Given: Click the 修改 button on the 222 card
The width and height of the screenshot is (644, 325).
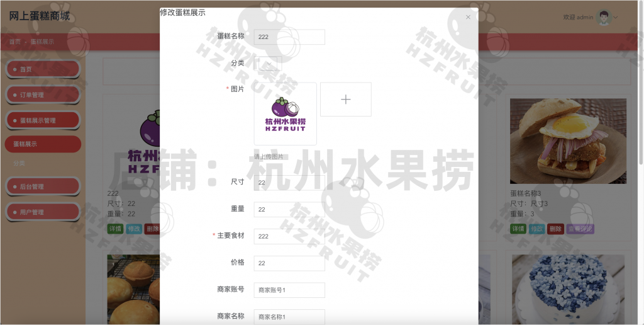Looking at the screenshot, I should [x=134, y=229].
